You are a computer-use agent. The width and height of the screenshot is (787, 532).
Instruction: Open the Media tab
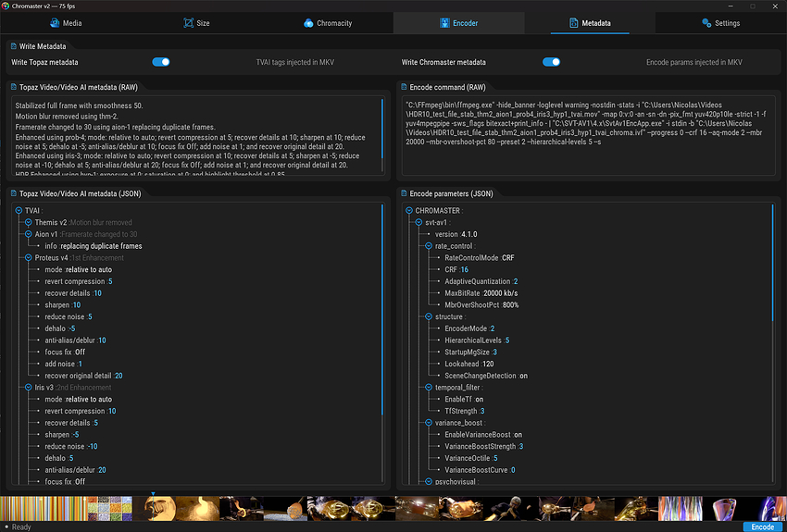66,23
